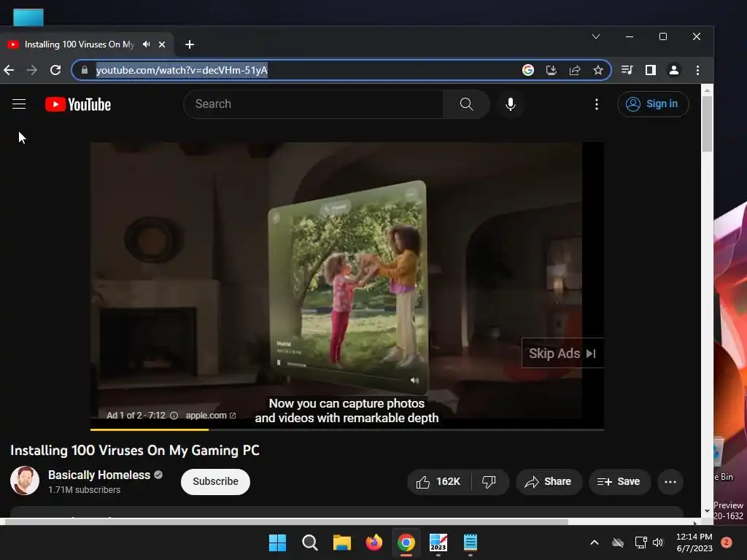Viewport: 747px width, 560px height.
Task: View site info via the lock icon
Action: pyautogui.click(x=85, y=70)
